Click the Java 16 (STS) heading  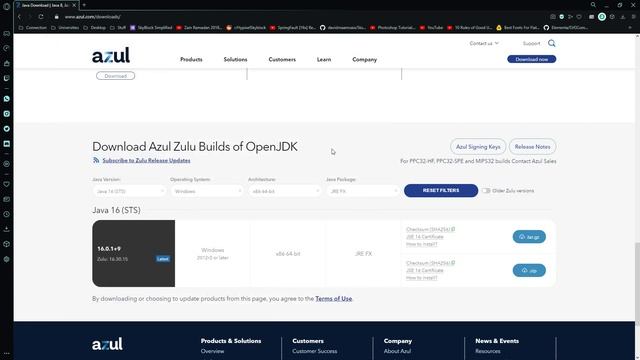116,210
